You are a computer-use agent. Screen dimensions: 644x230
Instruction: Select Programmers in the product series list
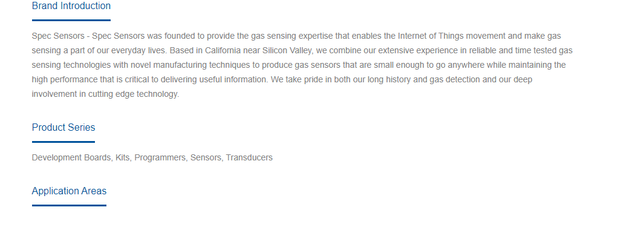(x=160, y=157)
